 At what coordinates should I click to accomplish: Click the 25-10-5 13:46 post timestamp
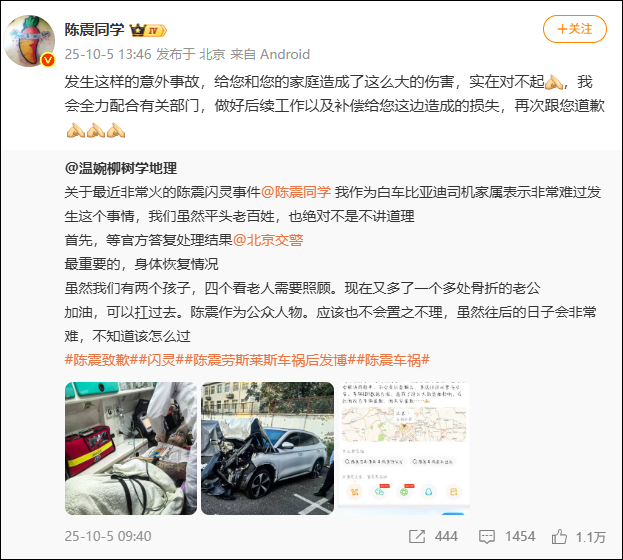point(108,54)
